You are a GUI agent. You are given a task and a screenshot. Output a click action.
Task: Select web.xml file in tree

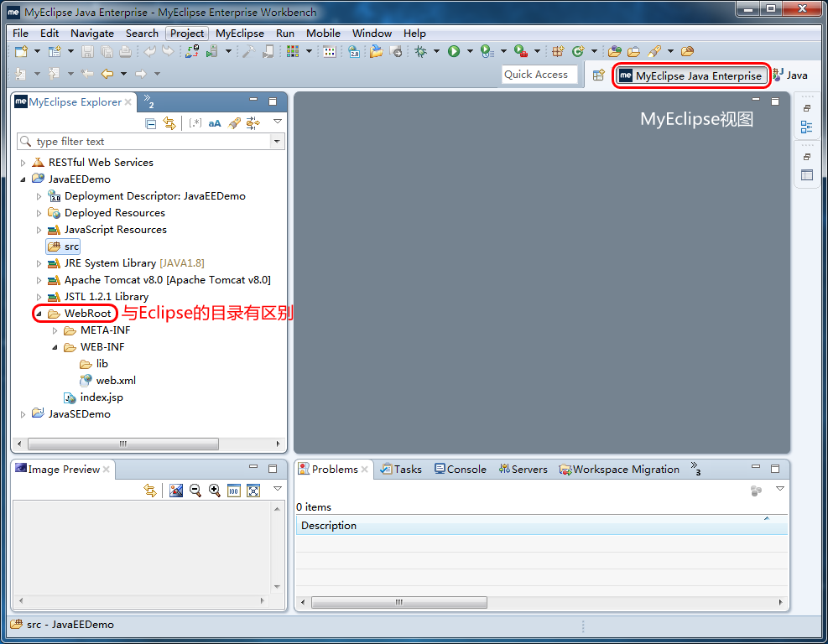[107, 381]
